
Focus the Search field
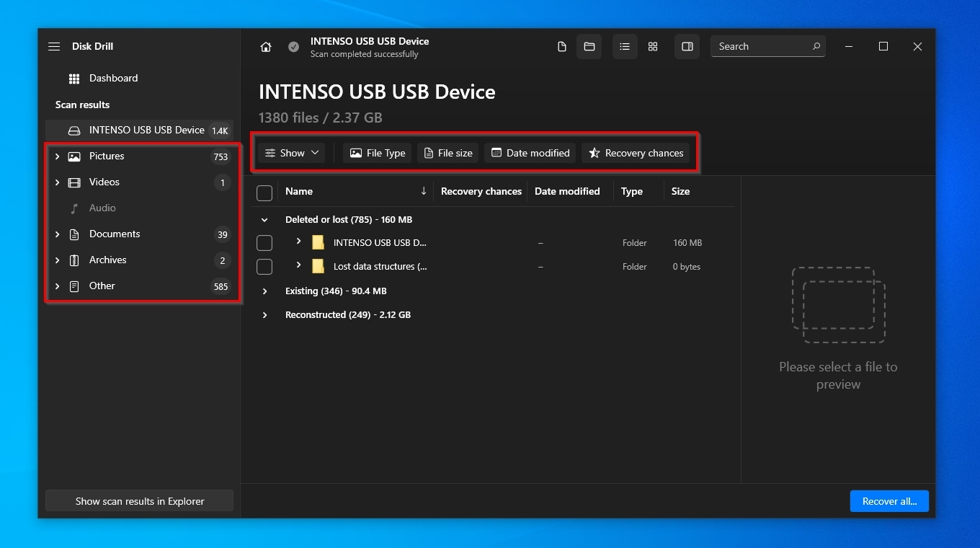coord(768,46)
